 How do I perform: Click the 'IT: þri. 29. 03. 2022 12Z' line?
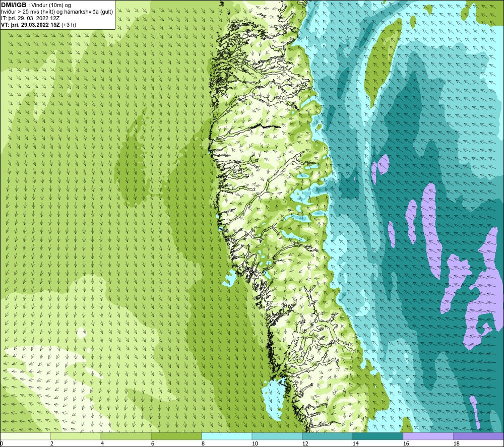pyautogui.click(x=30, y=18)
